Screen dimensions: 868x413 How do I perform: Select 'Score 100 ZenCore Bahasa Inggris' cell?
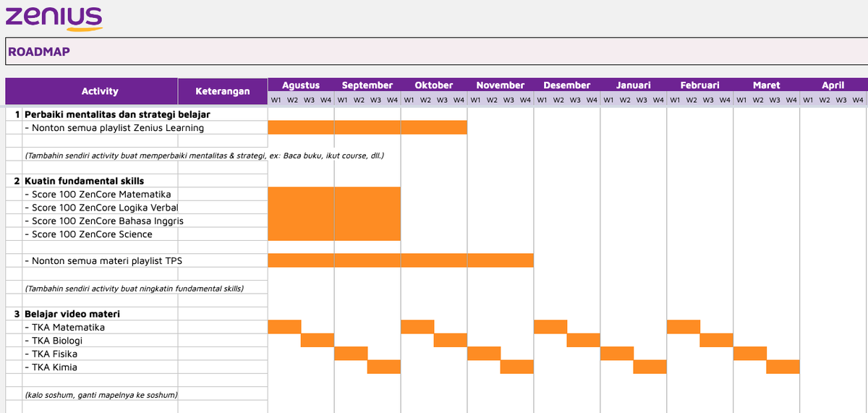(100, 221)
